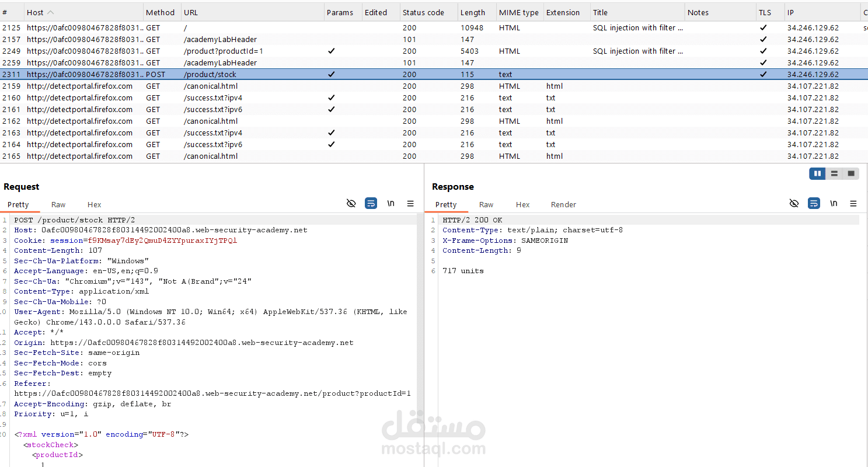Click HTTP/2 200 OK response status line

click(x=472, y=220)
